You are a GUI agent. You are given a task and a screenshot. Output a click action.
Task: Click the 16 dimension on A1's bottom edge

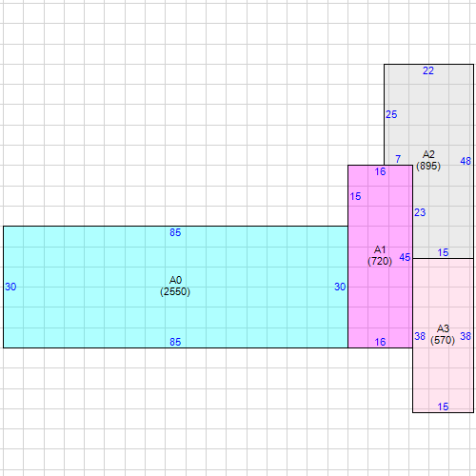click(380, 342)
